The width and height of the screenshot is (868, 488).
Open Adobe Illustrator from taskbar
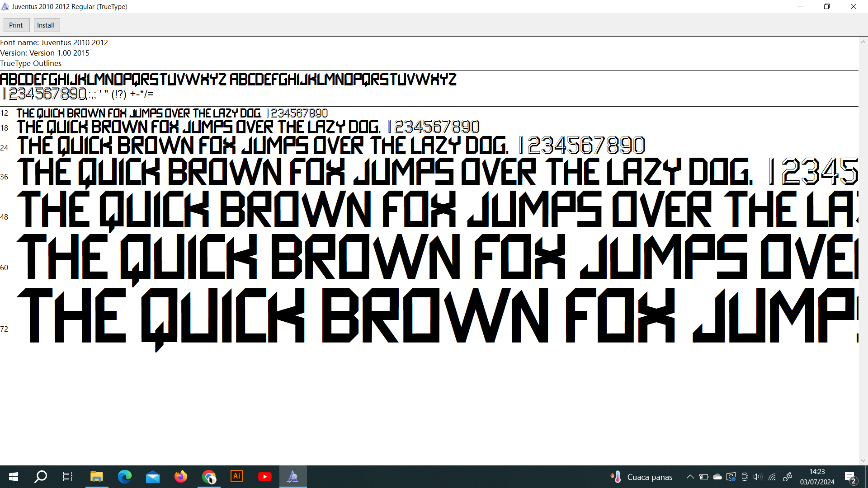click(x=237, y=477)
